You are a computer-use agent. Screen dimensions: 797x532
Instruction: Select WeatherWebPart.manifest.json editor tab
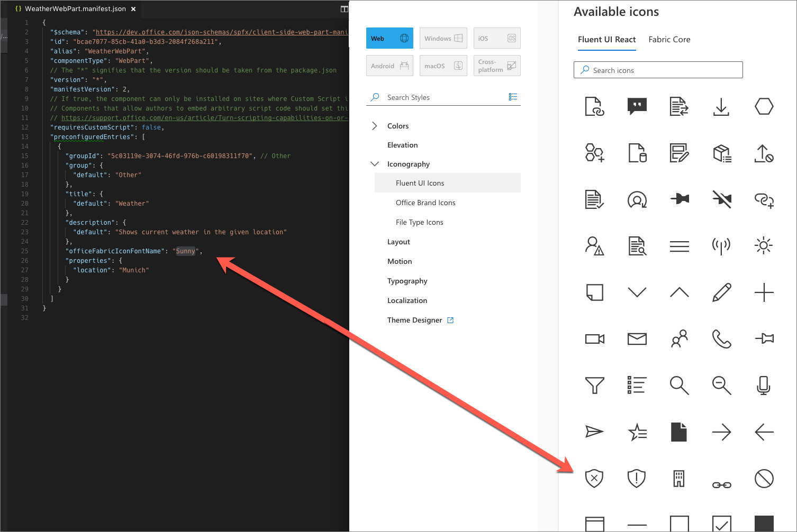[76, 9]
